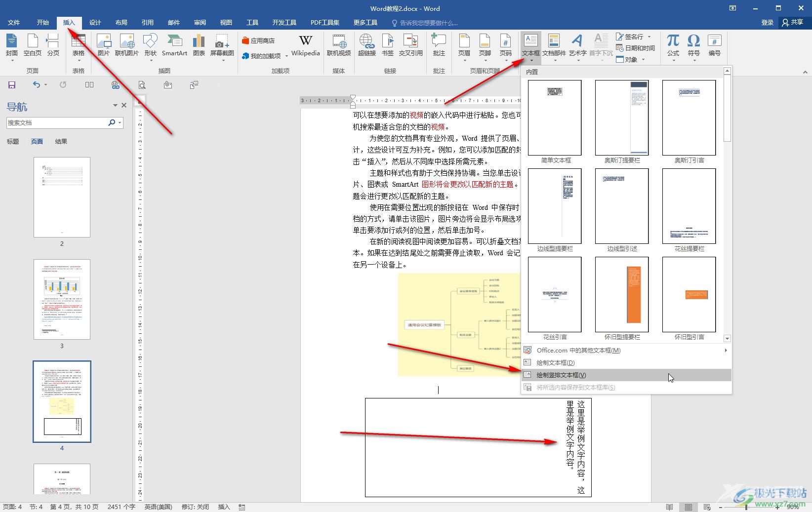
Task: Expand the Object (对象) dropdown
Action: [x=643, y=59]
